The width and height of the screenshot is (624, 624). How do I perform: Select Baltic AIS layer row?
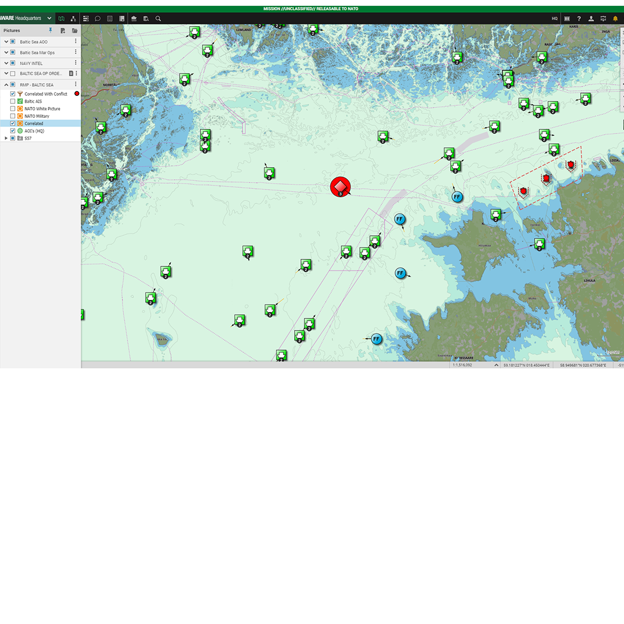(40, 101)
